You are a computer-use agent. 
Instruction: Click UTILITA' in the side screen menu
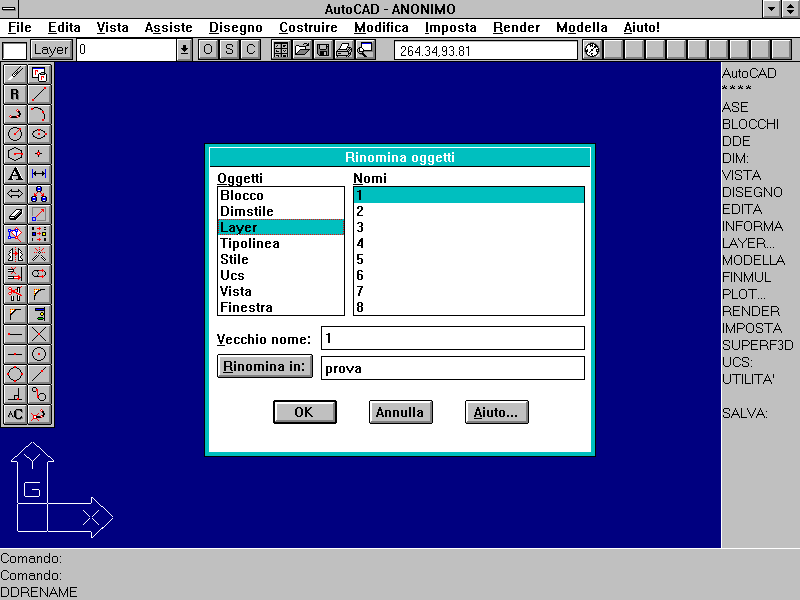(x=748, y=379)
